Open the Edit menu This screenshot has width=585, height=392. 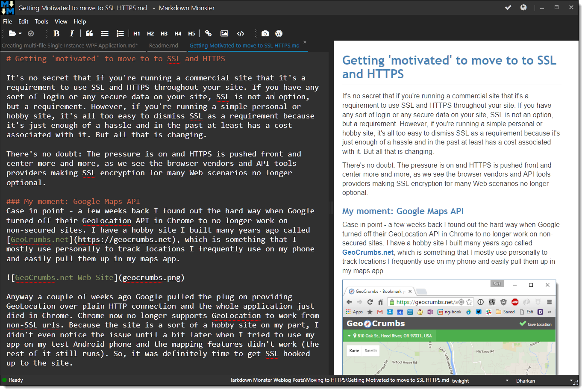pyautogui.click(x=24, y=21)
